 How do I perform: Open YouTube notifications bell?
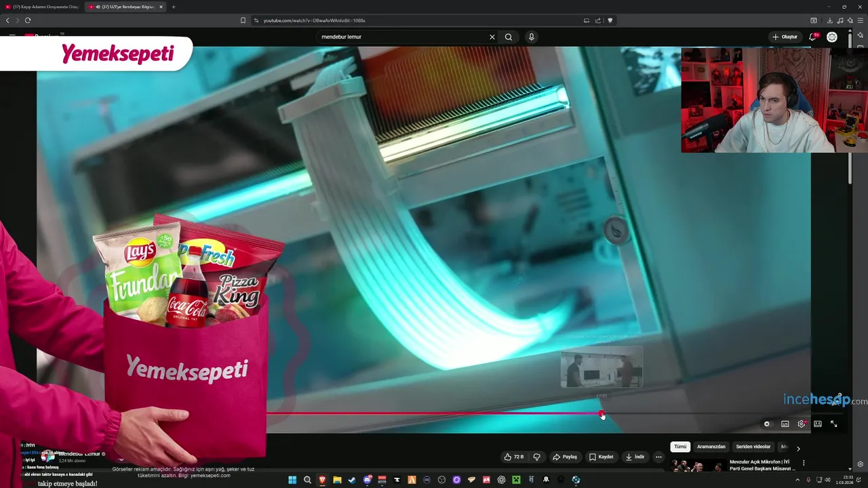click(812, 37)
